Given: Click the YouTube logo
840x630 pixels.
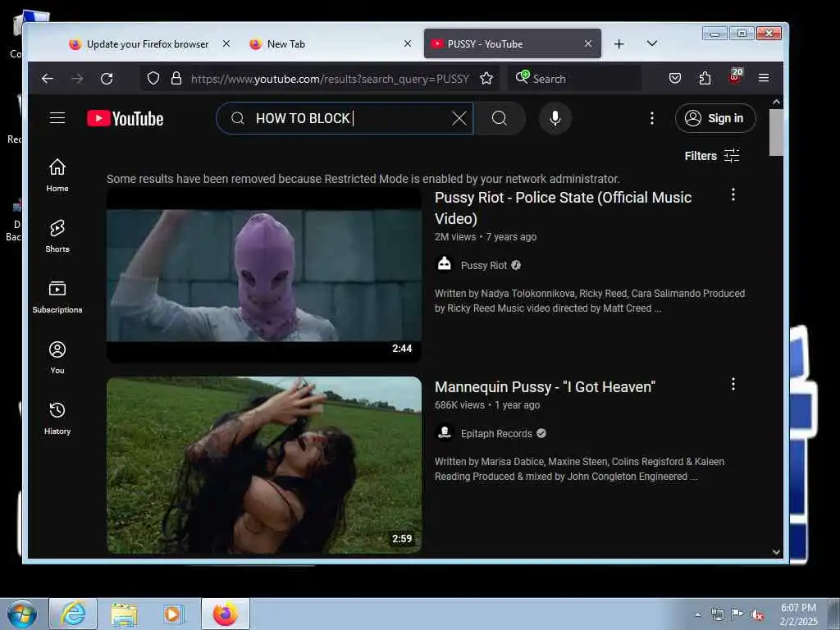Looking at the screenshot, I should click(126, 118).
